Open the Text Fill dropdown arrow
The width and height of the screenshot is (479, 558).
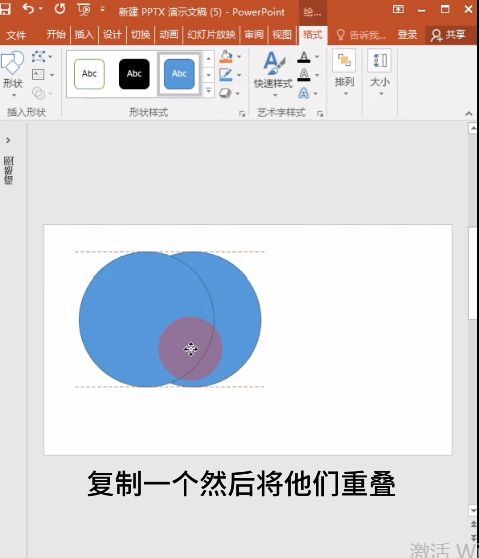317,57
